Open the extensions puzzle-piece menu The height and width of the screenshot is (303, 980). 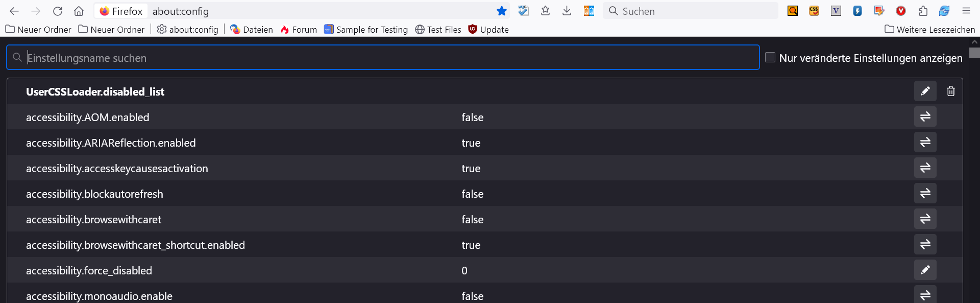click(923, 11)
